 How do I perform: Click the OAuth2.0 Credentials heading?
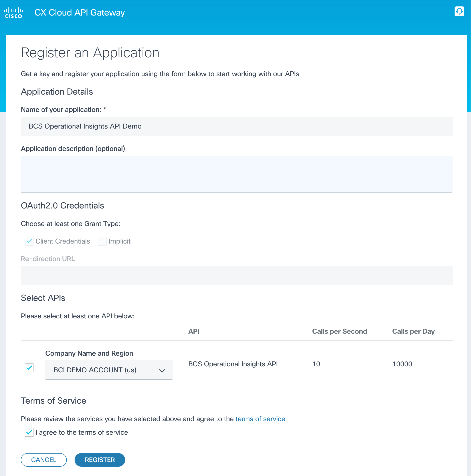click(x=62, y=206)
